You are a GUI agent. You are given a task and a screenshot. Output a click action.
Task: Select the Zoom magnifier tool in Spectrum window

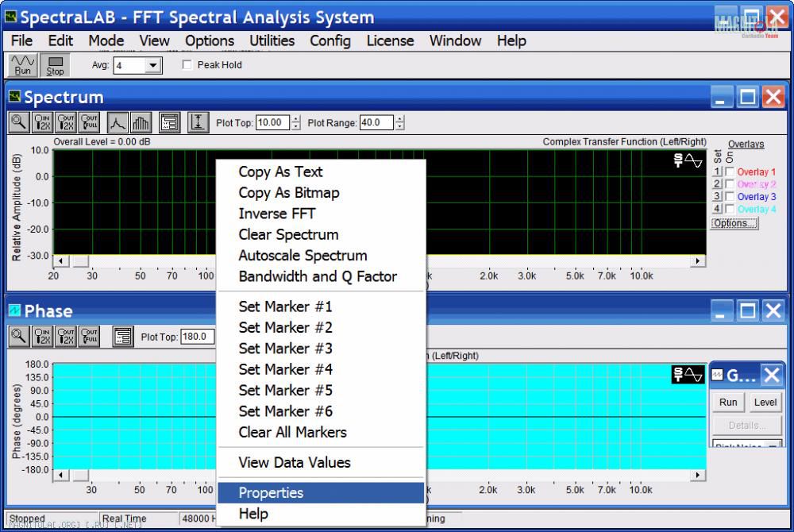pos(19,122)
